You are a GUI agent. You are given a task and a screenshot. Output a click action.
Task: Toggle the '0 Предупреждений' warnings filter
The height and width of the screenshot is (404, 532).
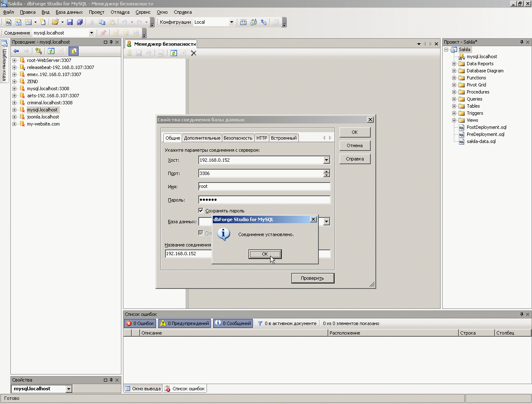click(185, 323)
